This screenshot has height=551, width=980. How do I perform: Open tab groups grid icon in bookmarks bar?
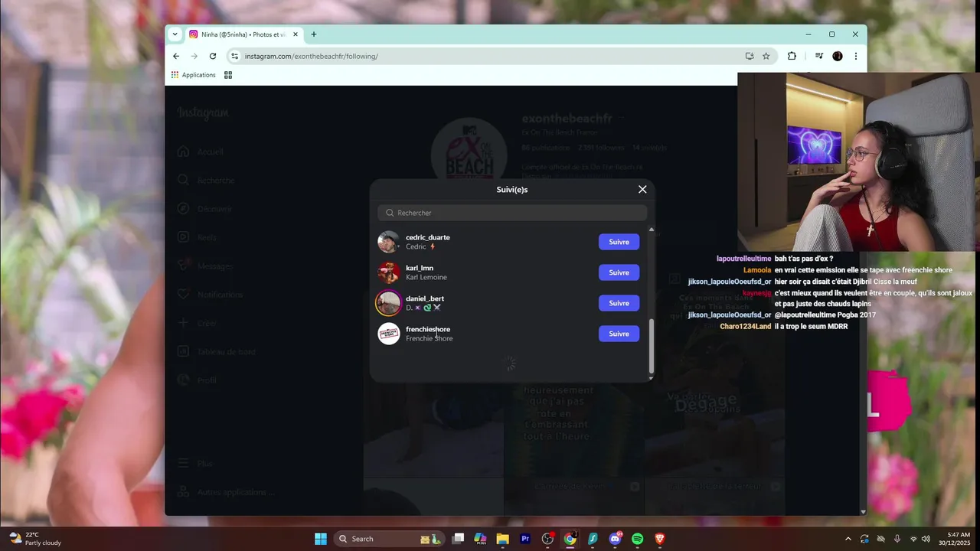point(227,75)
